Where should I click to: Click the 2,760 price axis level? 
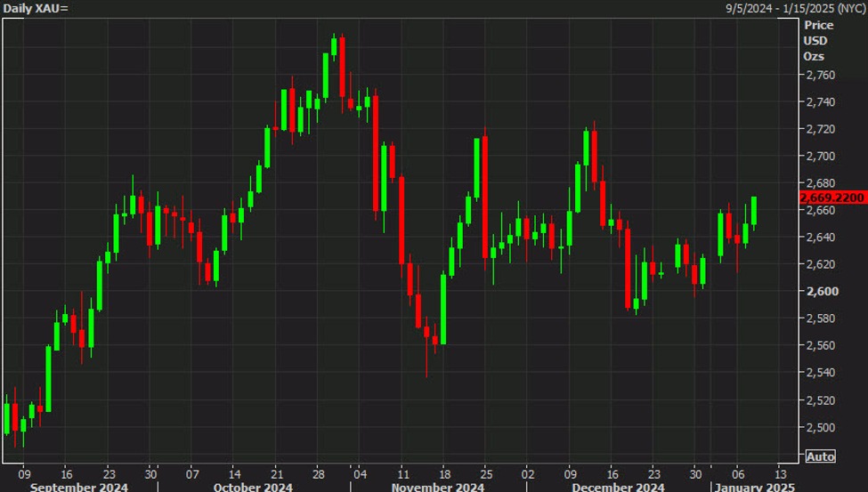coord(820,75)
